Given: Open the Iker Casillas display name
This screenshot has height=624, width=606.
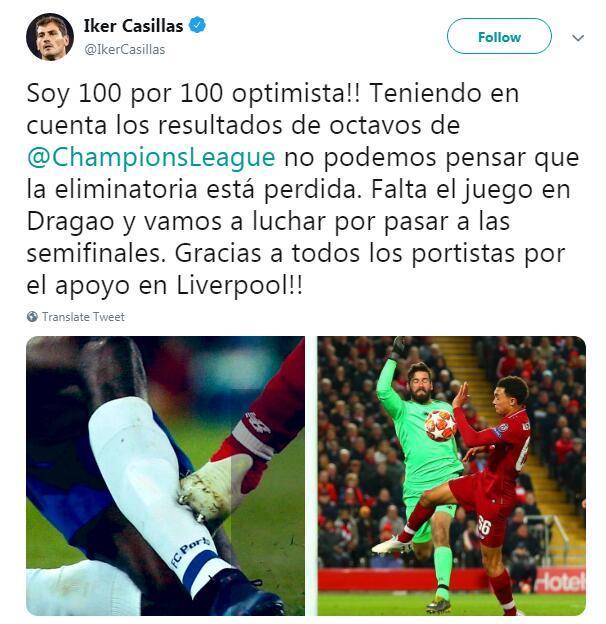Looking at the screenshot, I should (x=133, y=26).
